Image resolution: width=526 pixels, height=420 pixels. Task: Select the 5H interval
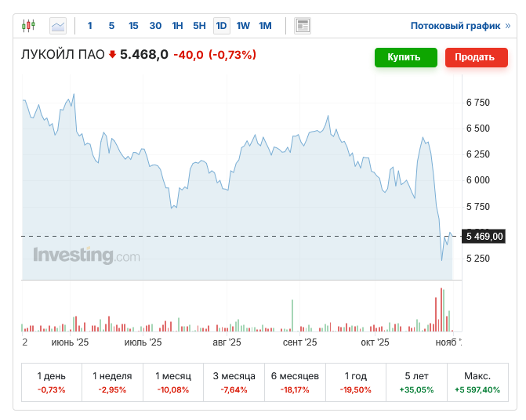(199, 26)
